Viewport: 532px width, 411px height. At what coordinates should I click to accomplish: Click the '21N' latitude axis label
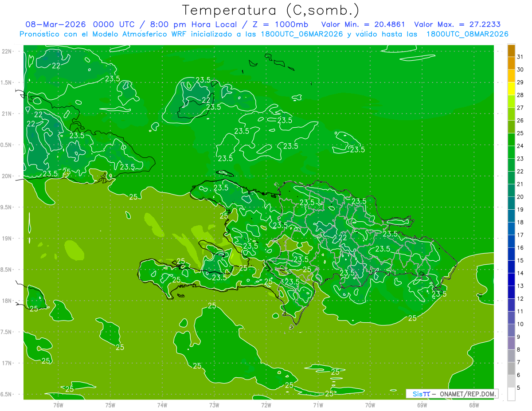6,114
